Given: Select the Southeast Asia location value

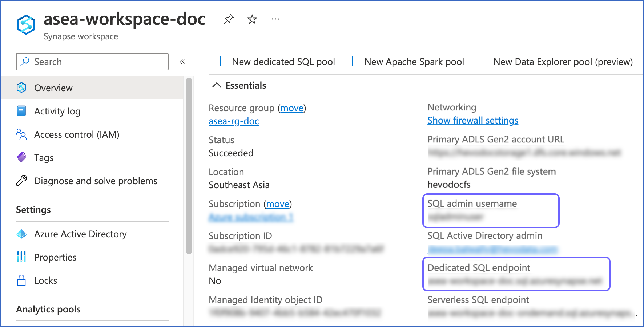Looking at the screenshot, I should coord(239,185).
